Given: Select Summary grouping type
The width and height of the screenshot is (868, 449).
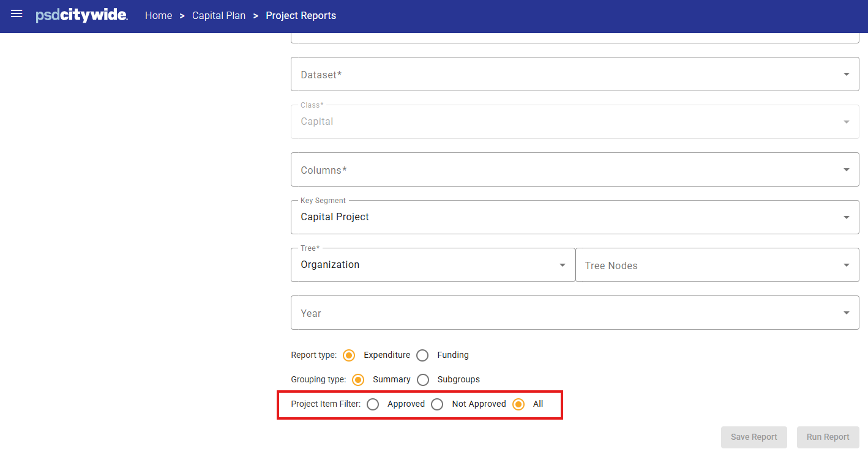Looking at the screenshot, I should (358, 379).
